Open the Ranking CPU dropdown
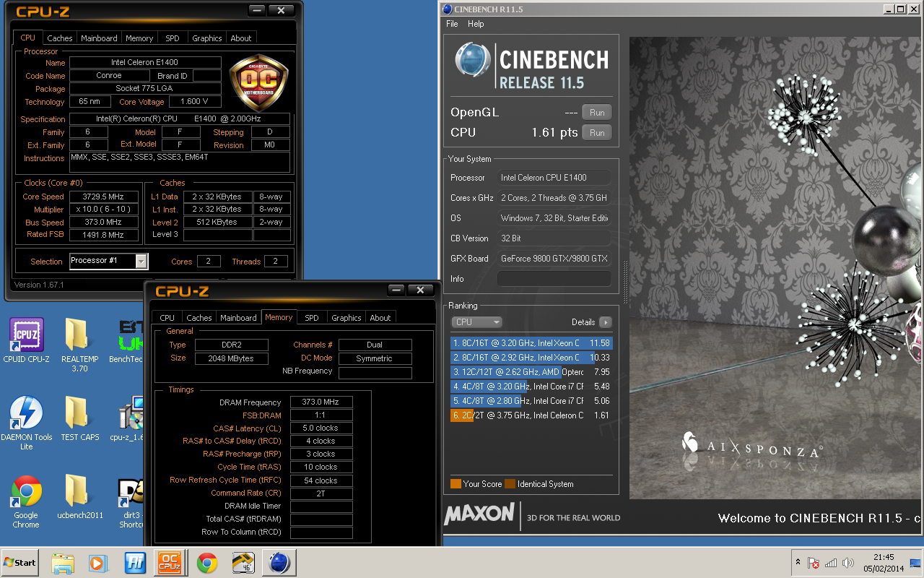This screenshot has width=924, height=578. coord(476,322)
